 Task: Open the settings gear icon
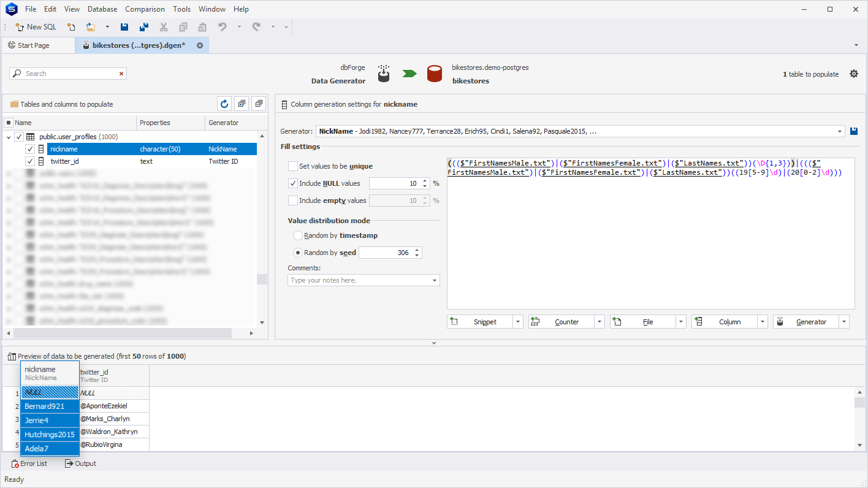tap(854, 74)
